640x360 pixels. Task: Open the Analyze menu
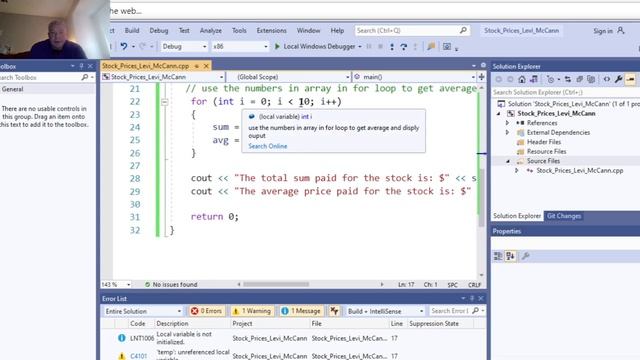point(211,31)
